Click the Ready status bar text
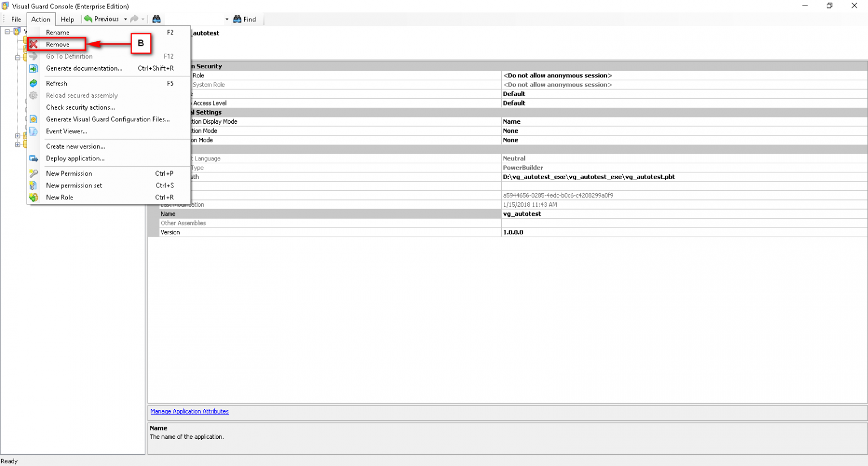This screenshot has width=868, height=466. [9, 461]
